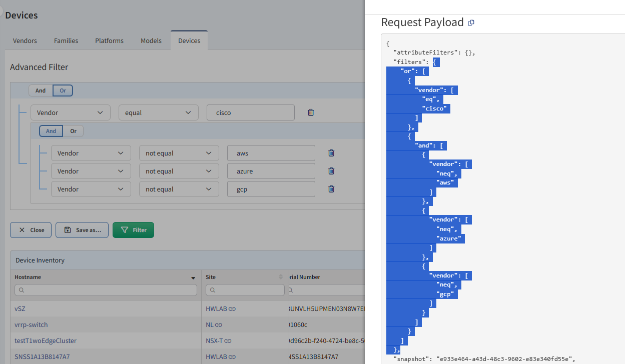Click the trash icon beside gcp

pyautogui.click(x=331, y=189)
